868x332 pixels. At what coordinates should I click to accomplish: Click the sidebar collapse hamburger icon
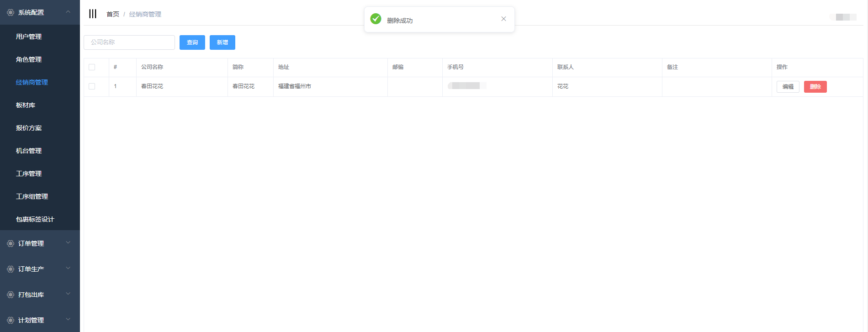93,14
